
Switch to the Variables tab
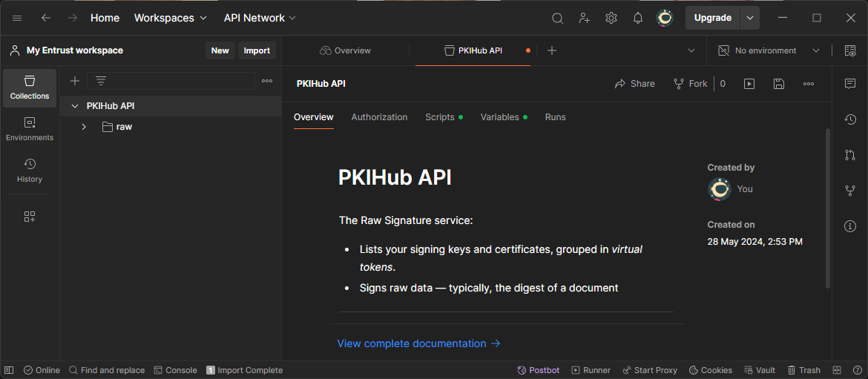point(499,117)
